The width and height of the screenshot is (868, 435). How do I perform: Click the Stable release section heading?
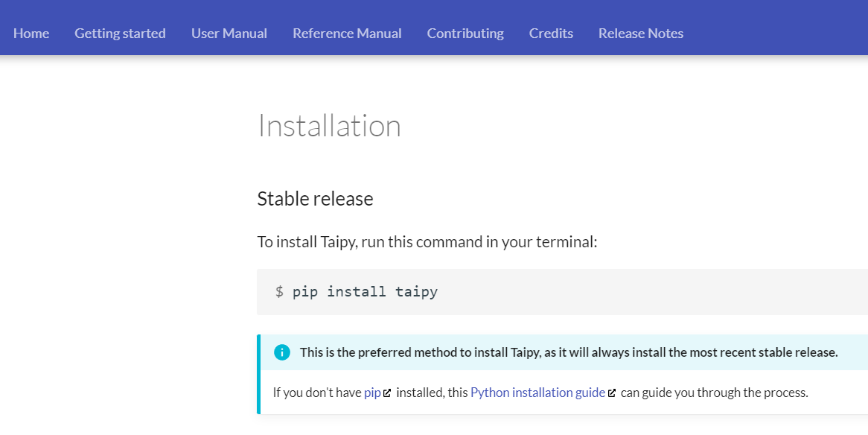click(315, 198)
